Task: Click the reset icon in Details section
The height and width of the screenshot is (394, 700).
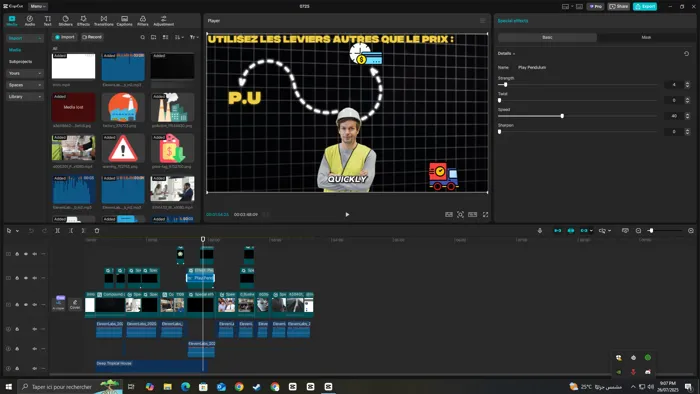Action: point(686,54)
